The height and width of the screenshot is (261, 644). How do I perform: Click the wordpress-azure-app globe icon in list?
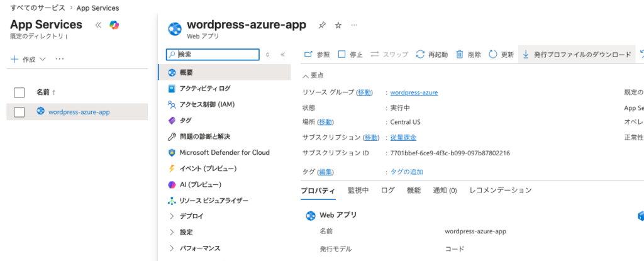(x=40, y=111)
